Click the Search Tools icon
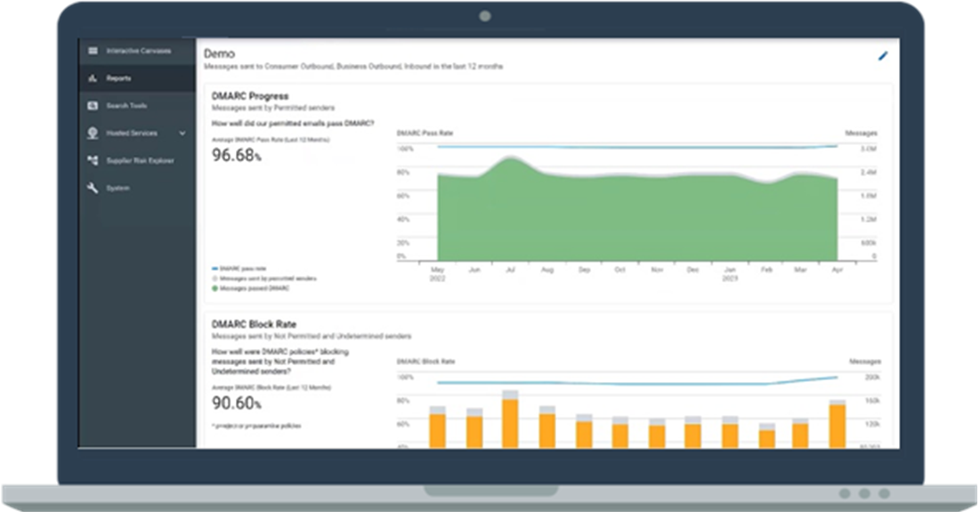This screenshot has width=980, height=512. click(x=92, y=106)
